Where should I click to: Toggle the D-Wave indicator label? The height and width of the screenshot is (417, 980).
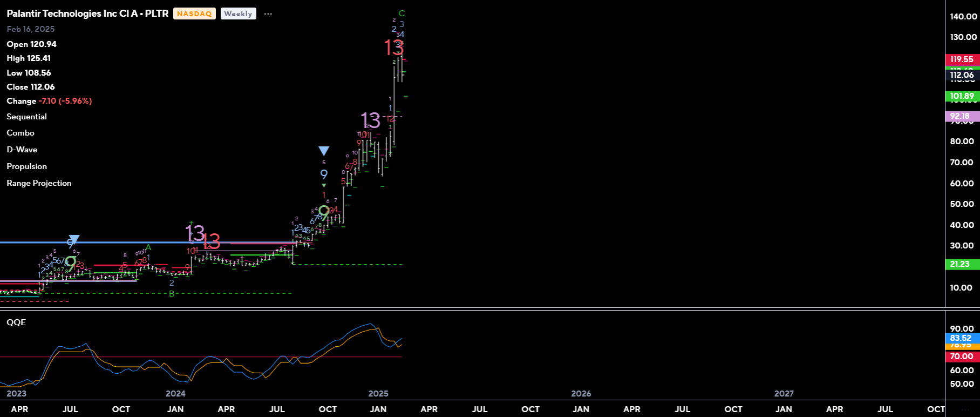coord(22,150)
